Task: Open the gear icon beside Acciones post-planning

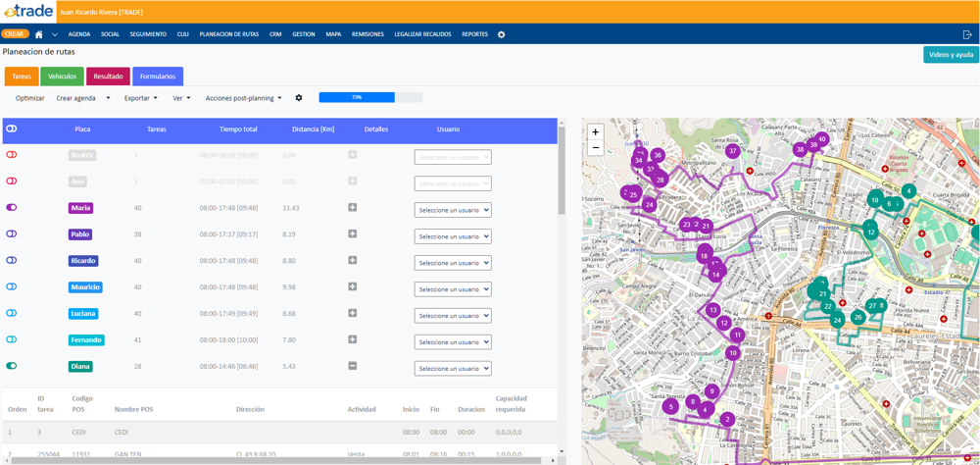Action: pyautogui.click(x=299, y=98)
